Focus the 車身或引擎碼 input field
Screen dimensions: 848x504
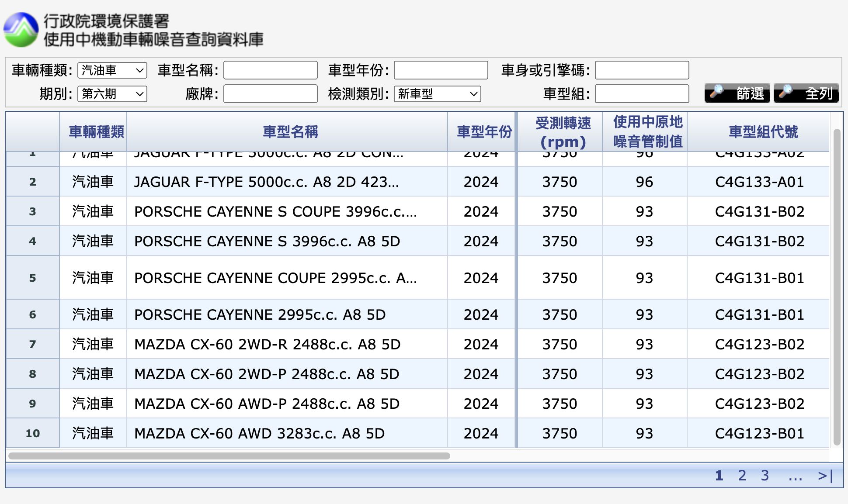click(642, 70)
